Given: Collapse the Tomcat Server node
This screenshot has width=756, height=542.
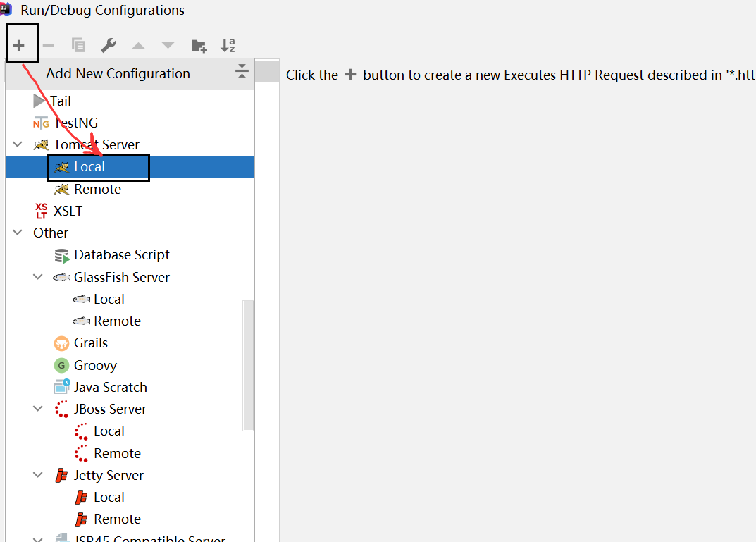Looking at the screenshot, I should click(x=18, y=144).
